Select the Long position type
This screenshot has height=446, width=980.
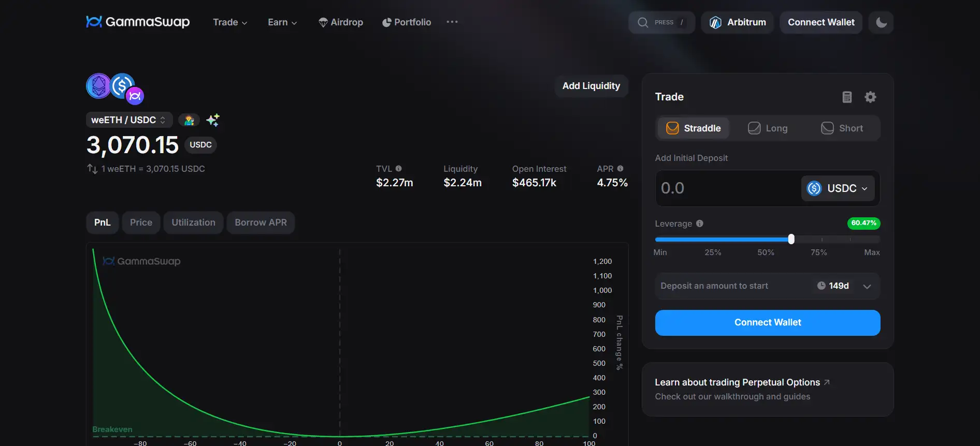[768, 128]
